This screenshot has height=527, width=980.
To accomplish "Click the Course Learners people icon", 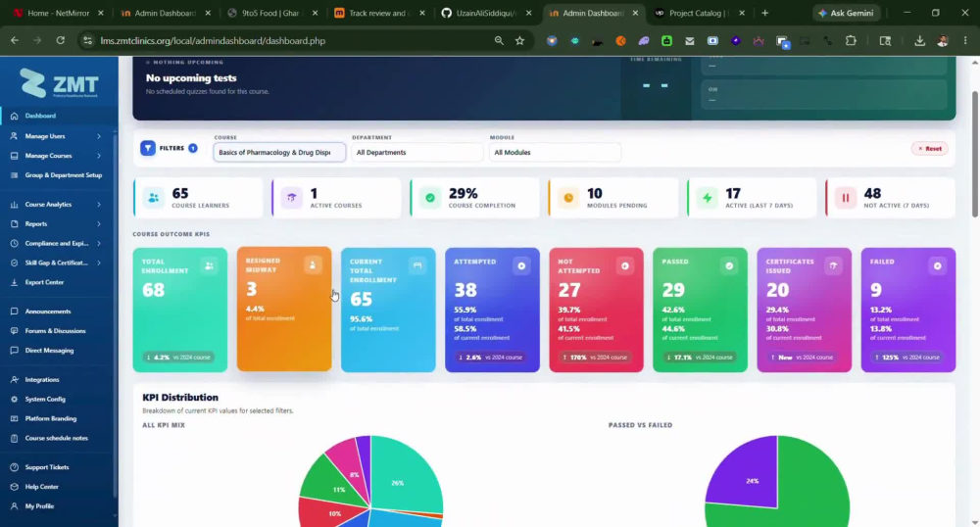I will click(153, 198).
